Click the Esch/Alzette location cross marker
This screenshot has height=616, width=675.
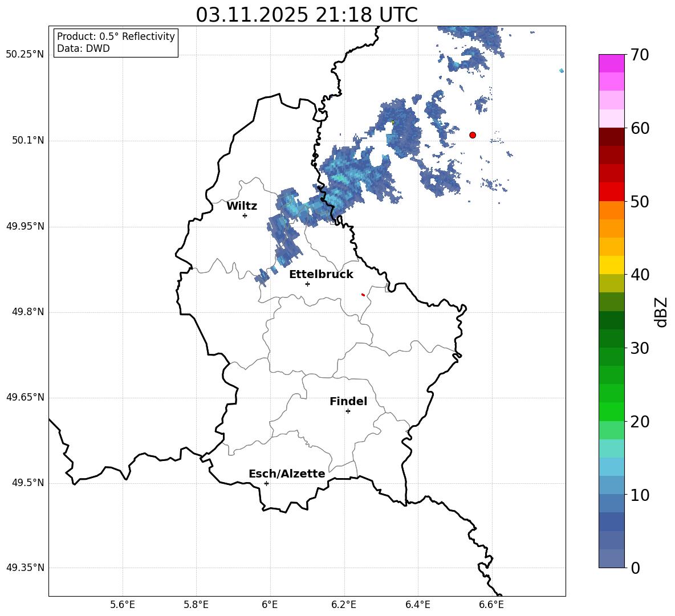266,483
